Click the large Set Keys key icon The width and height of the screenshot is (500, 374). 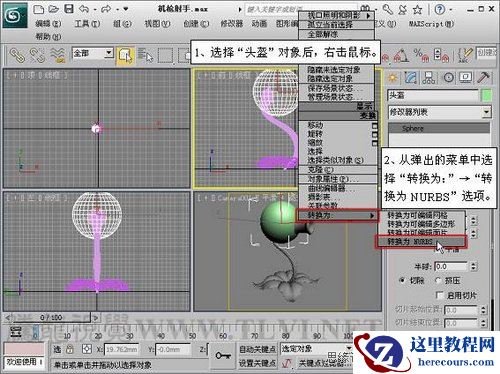click(x=223, y=355)
